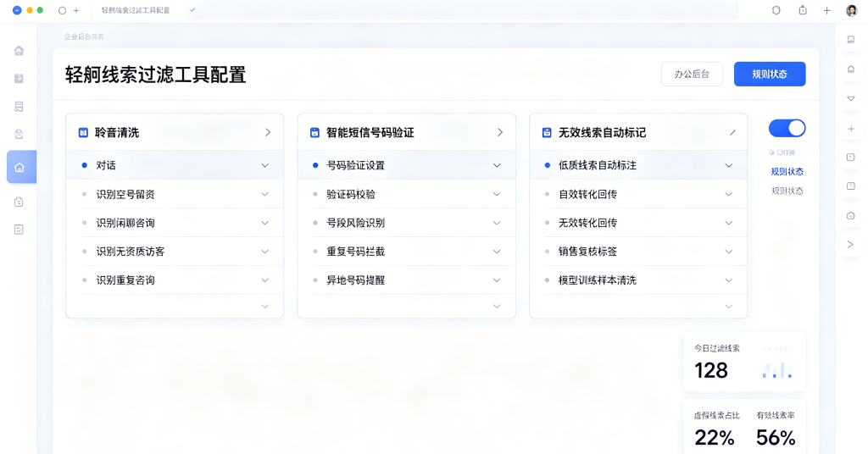Image resolution: width=868 pixels, height=454 pixels.
Task: Open the third left sidebar list icon
Action: point(19,107)
